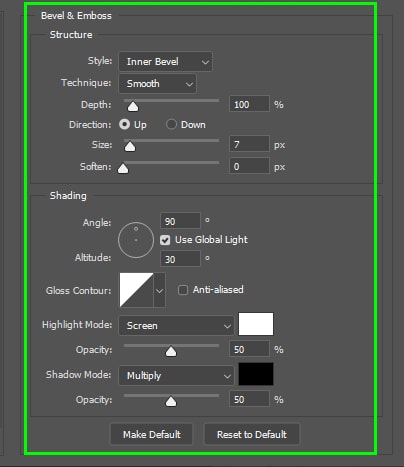Click the Depth slider handle
The height and width of the screenshot is (467, 404).
coord(133,106)
